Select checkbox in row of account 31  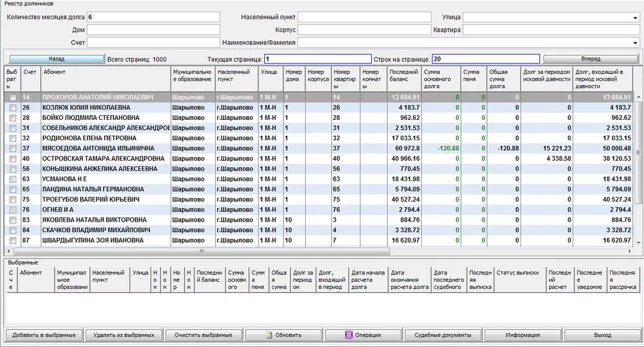pos(13,128)
